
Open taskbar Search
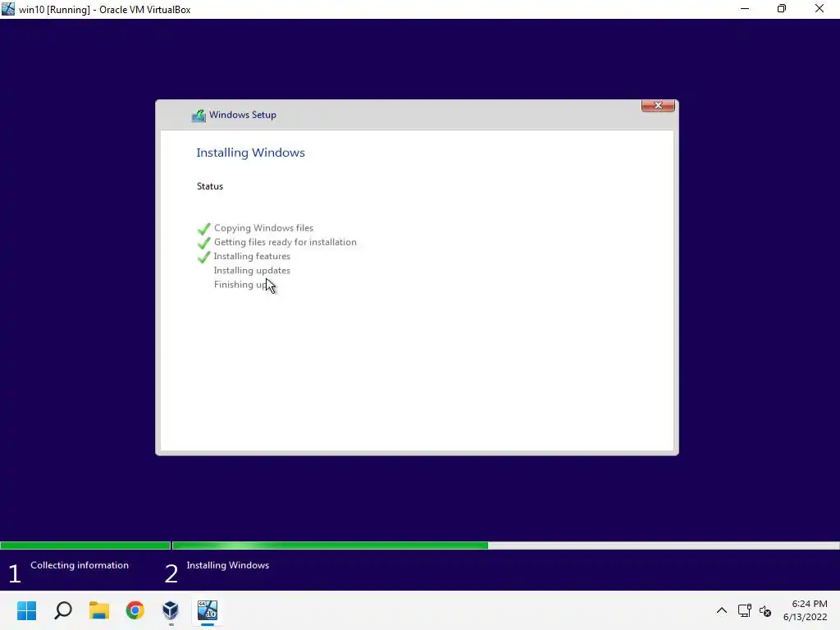click(63, 610)
